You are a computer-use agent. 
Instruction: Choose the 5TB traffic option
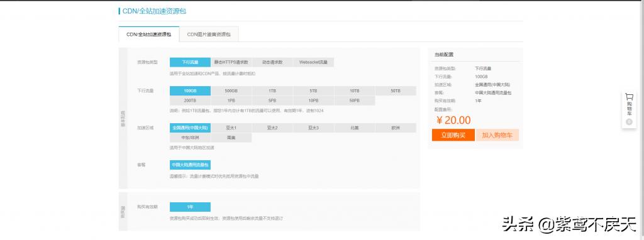click(313, 90)
